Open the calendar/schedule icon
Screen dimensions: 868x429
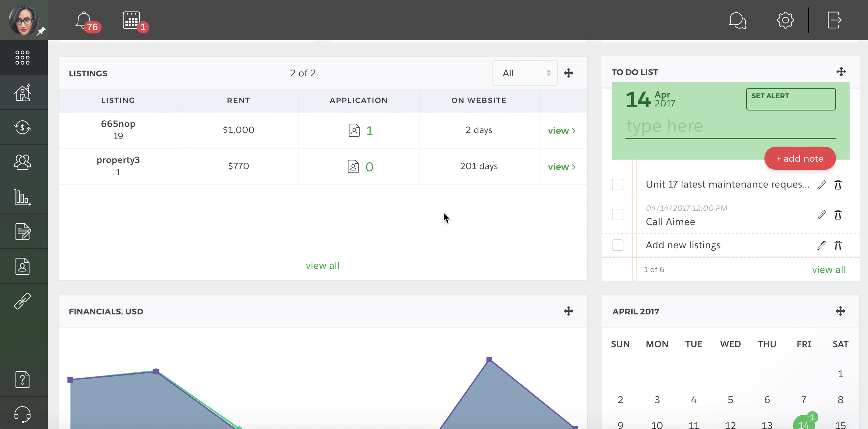coord(131,20)
